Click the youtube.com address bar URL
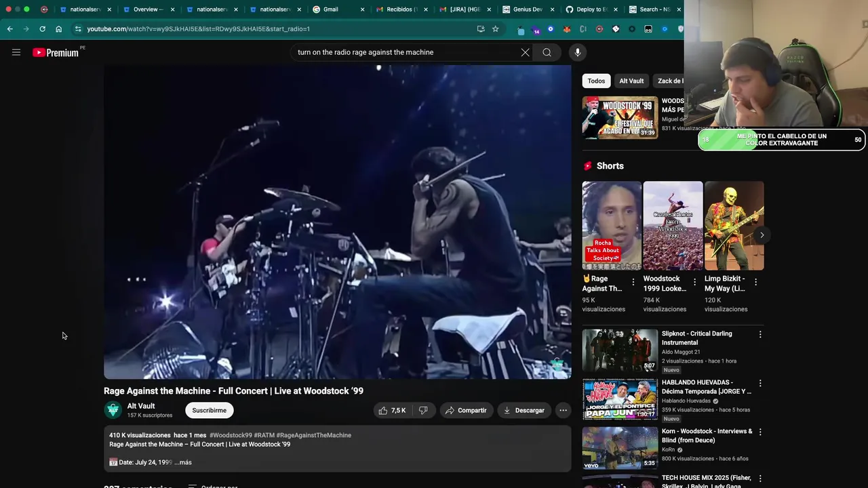868x488 pixels. [x=198, y=29]
